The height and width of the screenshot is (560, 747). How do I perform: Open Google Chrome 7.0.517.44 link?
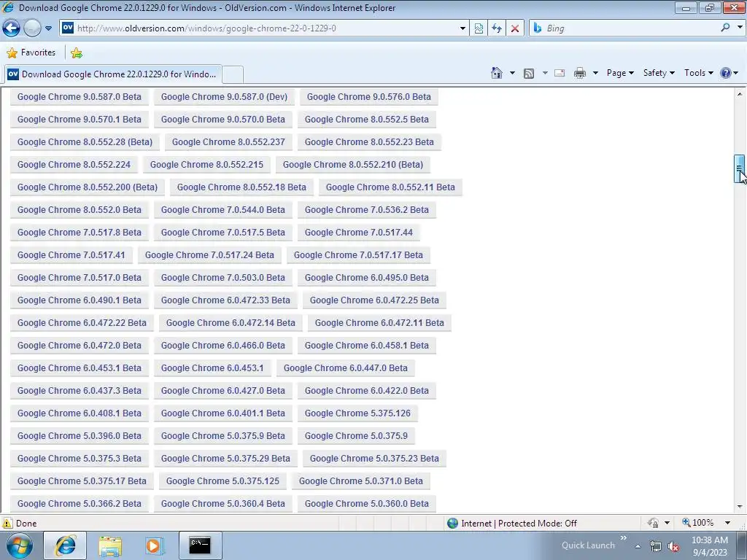pos(358,233)
